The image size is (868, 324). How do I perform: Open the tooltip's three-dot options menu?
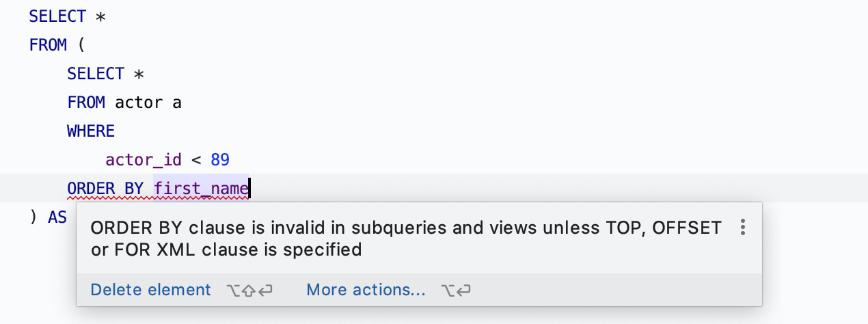743,228
